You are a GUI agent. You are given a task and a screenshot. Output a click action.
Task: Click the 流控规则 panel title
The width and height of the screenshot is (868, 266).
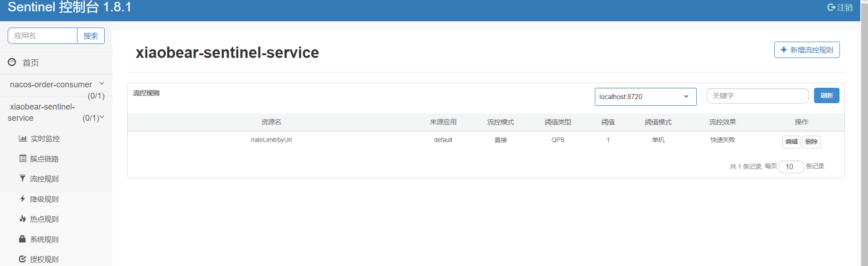(146, 93)
